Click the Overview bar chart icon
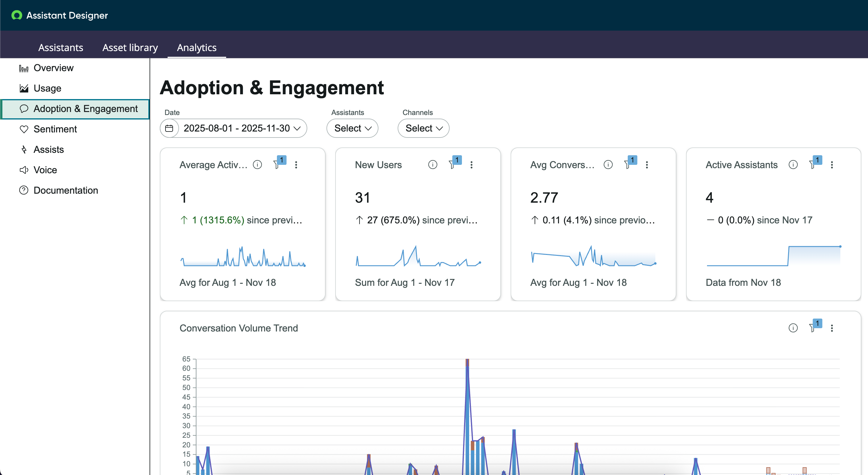 24,68
